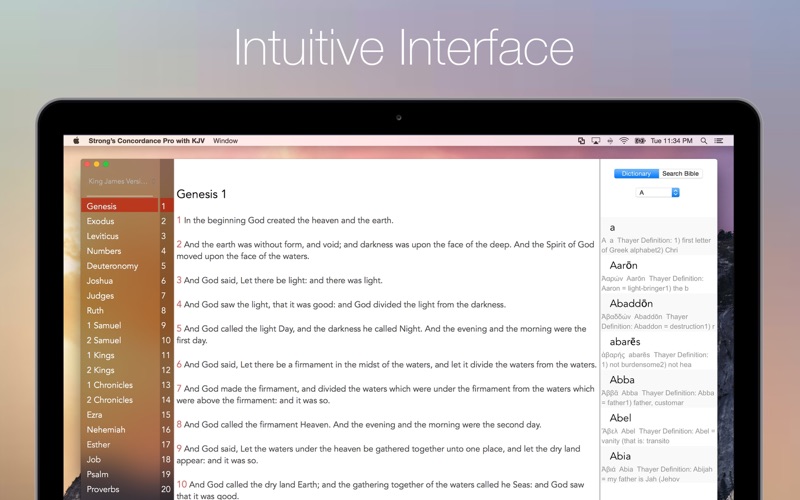Viewport: 800px width, 500px height.
Task: Click verse 4 'And God saw the light'
Action: (x=341, y=305)
